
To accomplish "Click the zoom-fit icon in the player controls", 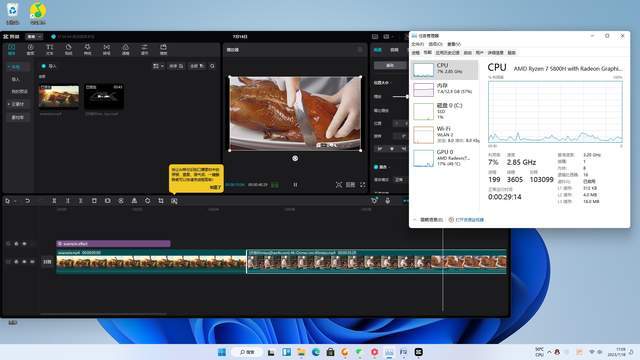I will click(339, 185).
